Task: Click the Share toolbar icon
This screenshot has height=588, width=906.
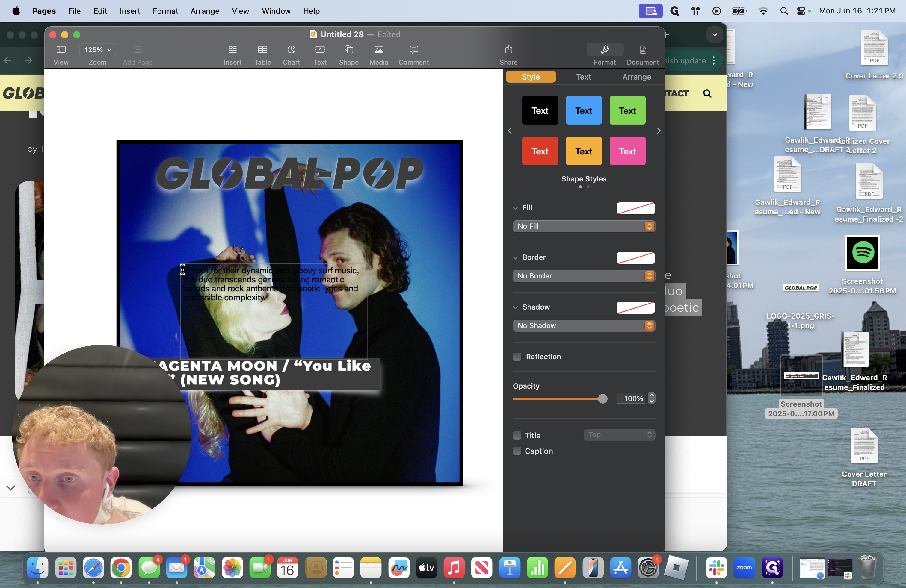Action: tap(509, 49)
